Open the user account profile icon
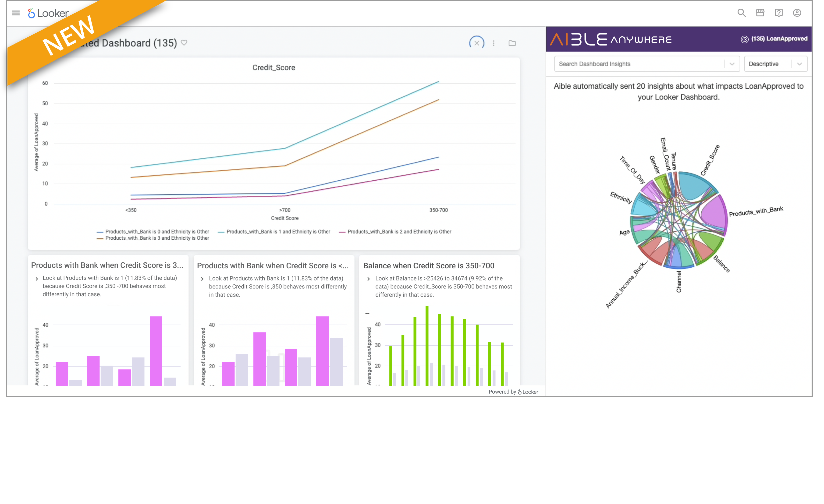The image size is (824, 504). click(x=797, y=13)
